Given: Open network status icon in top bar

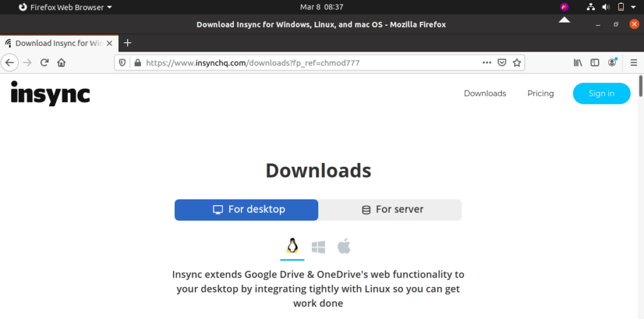Looking at the screenshot, I should (591, 7).
